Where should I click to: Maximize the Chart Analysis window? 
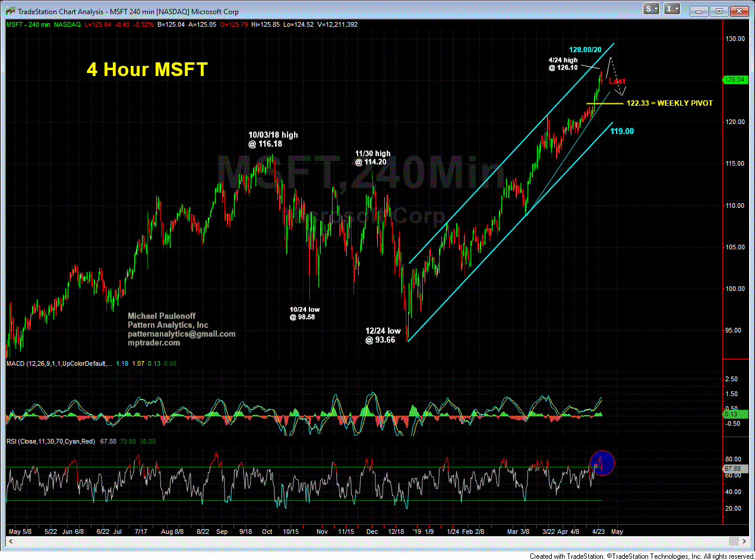719,10
